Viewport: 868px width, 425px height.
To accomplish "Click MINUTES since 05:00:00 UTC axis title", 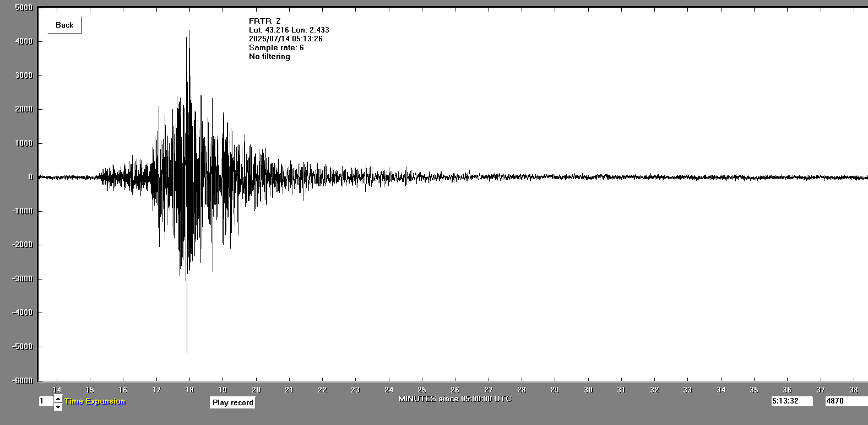I will (455, 399).
